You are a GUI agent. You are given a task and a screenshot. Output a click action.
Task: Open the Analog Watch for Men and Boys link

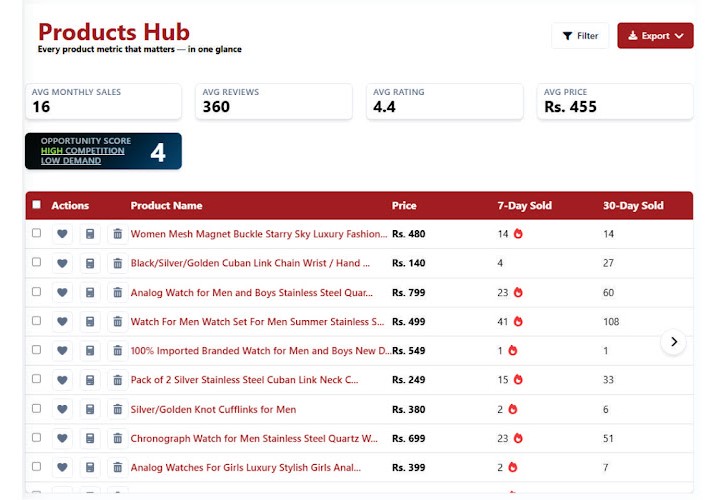[251, 292]
